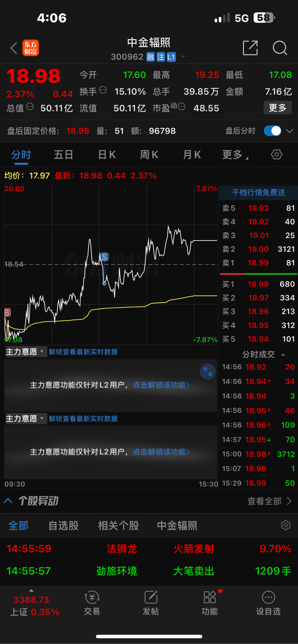
Task: Tap the intraday price chart area
Action: [x=111, y=265]
